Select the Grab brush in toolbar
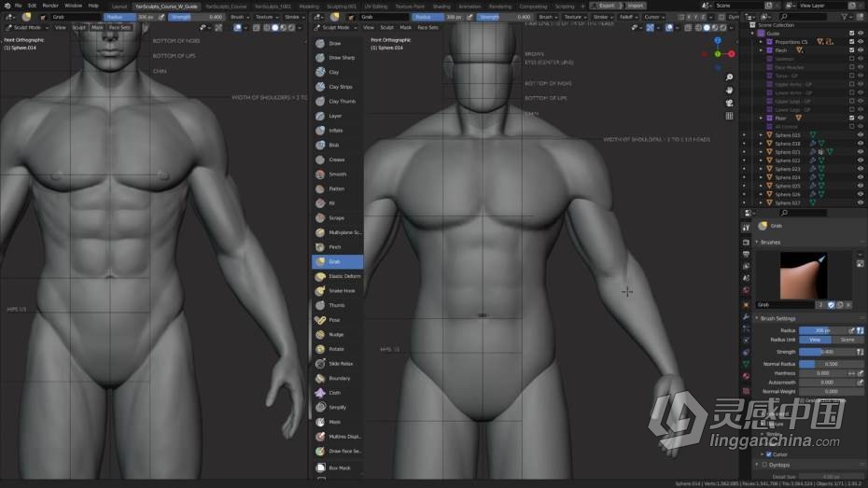This screenshot has width=868, height=488. click(x=337, y=261)
